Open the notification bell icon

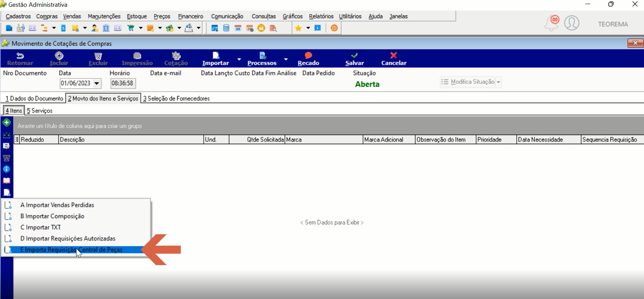[x=552, y=23]
